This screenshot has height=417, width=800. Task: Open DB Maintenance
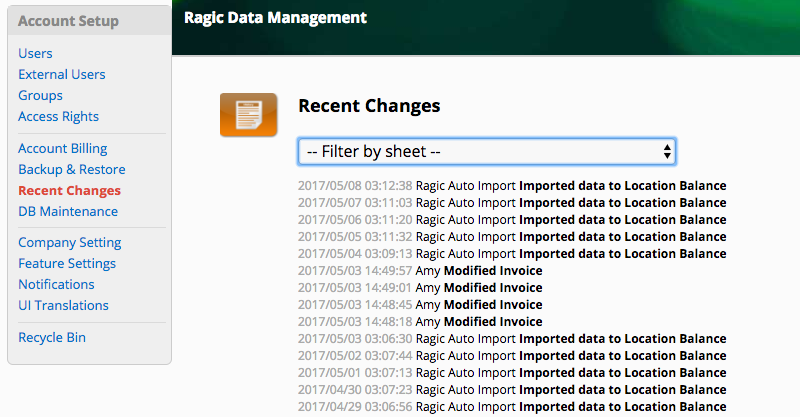pos(68,211)
